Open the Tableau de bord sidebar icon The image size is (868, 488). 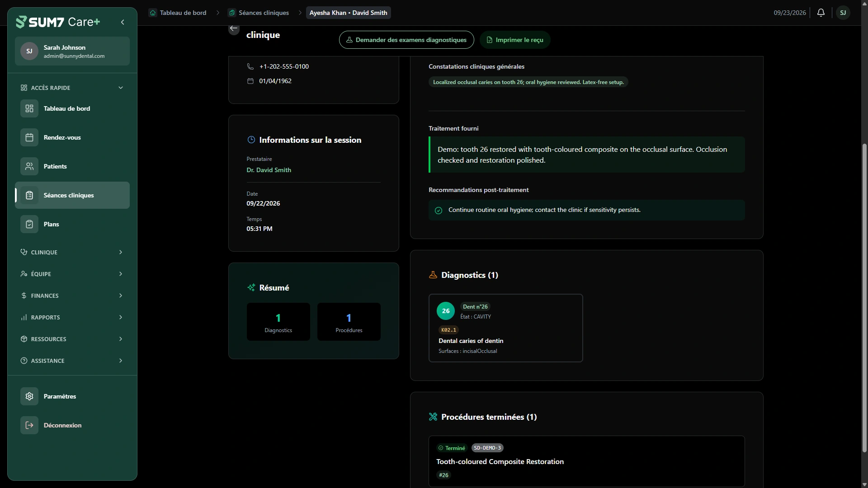coord(29,108)
